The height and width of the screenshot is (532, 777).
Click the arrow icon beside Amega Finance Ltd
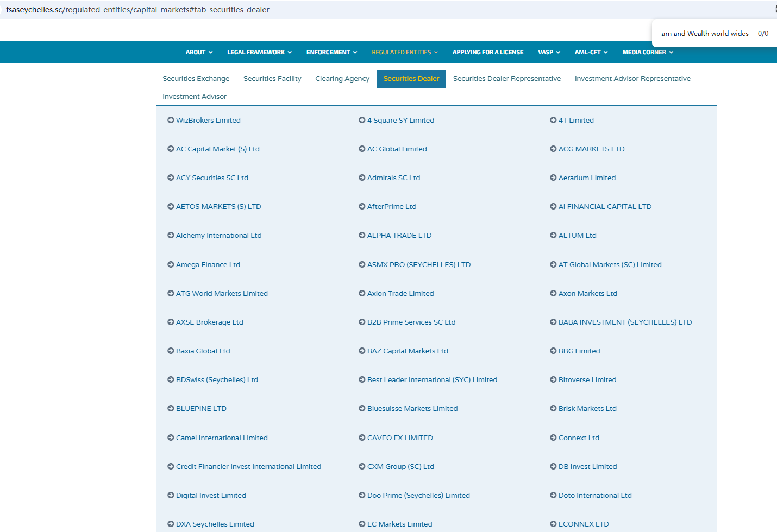[171, 264]
